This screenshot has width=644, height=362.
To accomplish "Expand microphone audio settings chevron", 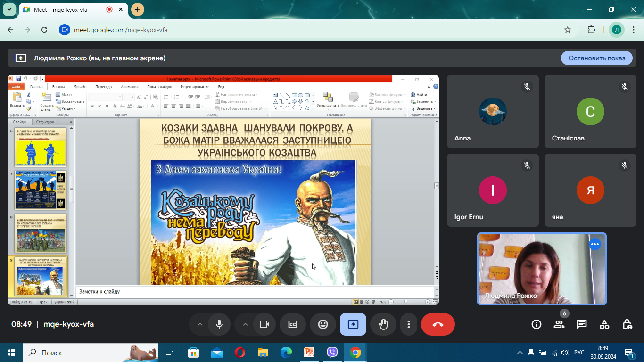I will tap(200, 324).
